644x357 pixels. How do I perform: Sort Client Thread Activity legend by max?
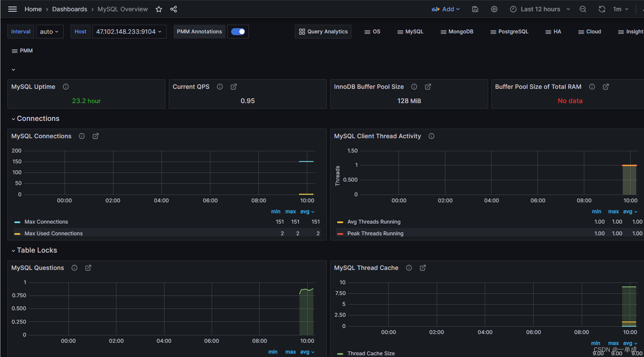click(613, 212)
